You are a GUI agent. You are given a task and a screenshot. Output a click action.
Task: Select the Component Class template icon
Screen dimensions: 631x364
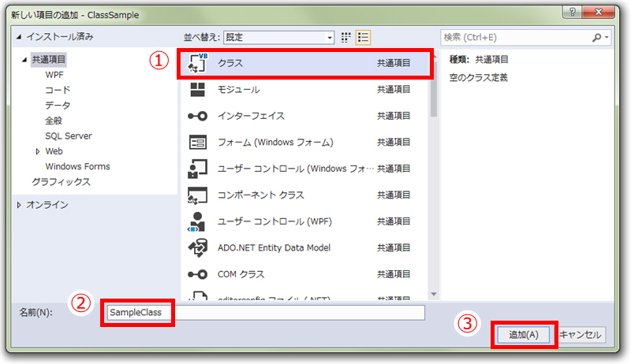[x=198, y=195]
